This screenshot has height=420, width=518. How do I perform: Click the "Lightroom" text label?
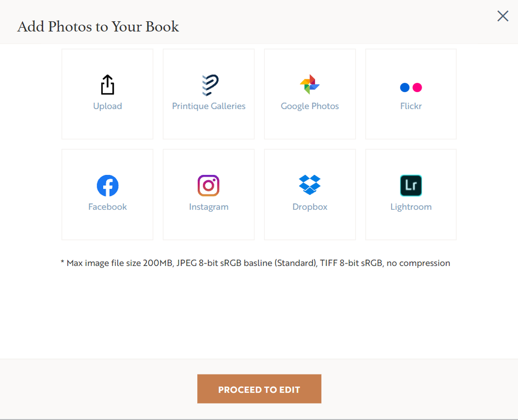pos(411,207)
